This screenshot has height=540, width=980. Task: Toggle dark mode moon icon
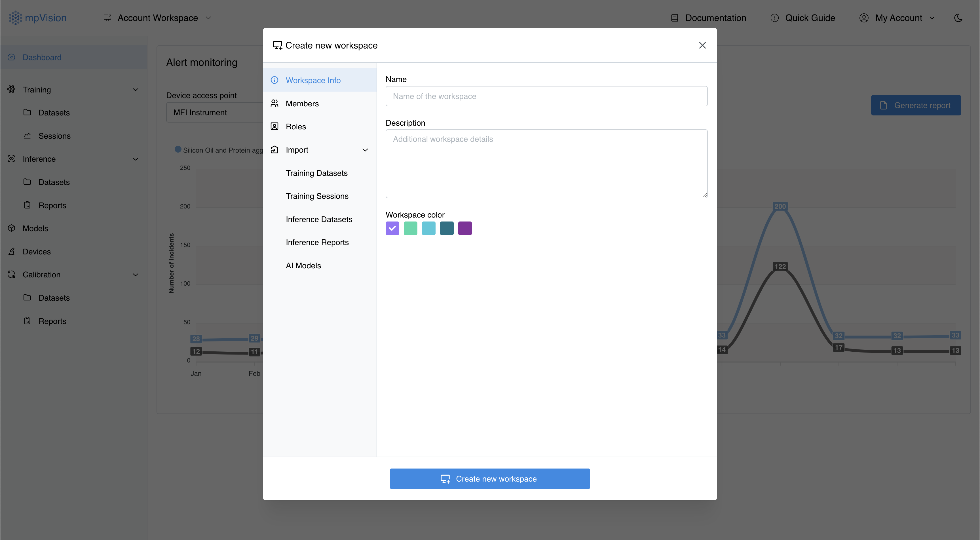[x=958, y=18]
